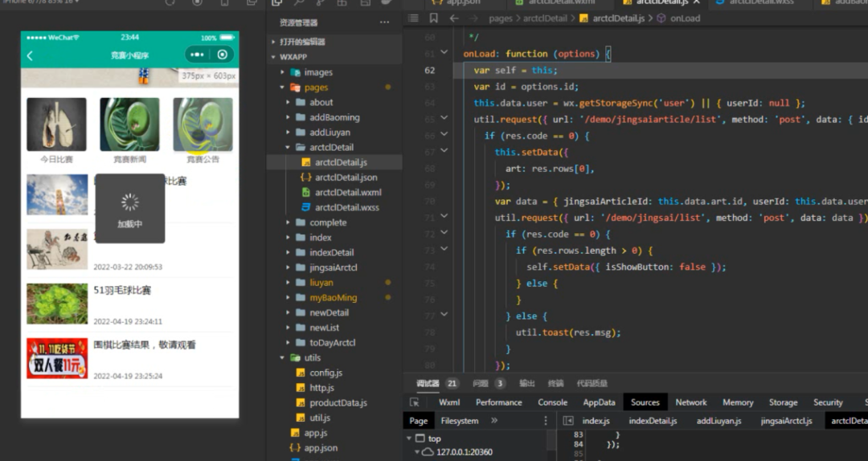Open the Console devtools tab
This screenshot has height=461, width=868.
coord(552,402)
